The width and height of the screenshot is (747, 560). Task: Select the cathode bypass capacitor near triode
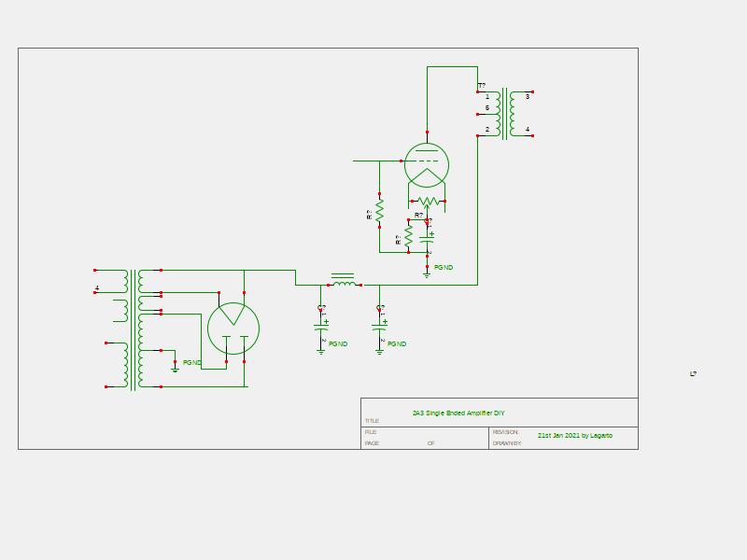428,239
